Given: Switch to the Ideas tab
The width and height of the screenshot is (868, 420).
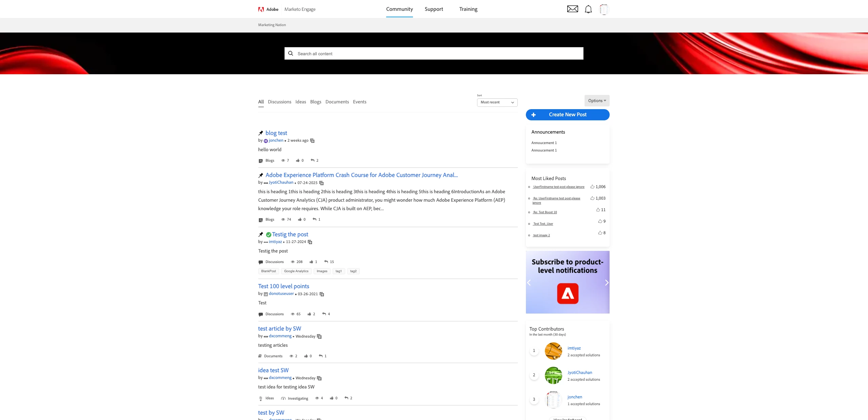Looking at the screenshot, I should point(300,102).
